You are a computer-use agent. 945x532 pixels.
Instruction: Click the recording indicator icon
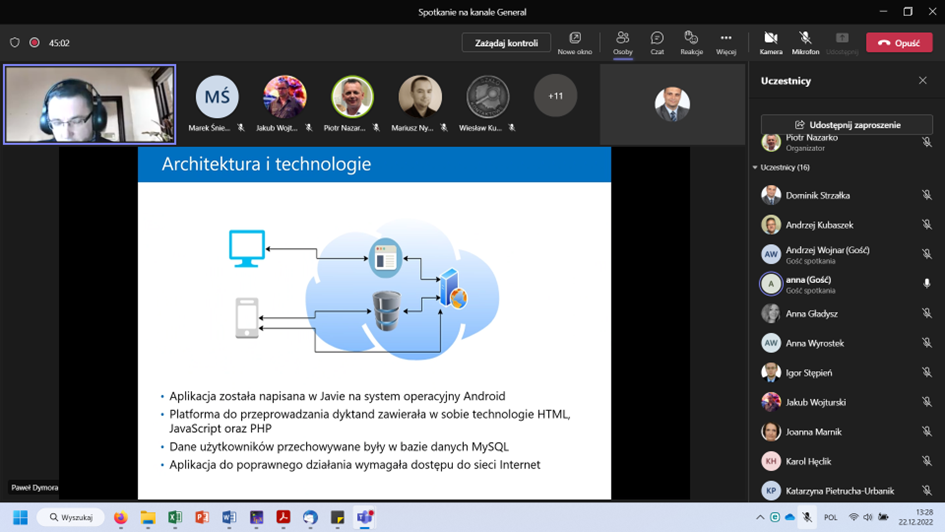[34, 43]
